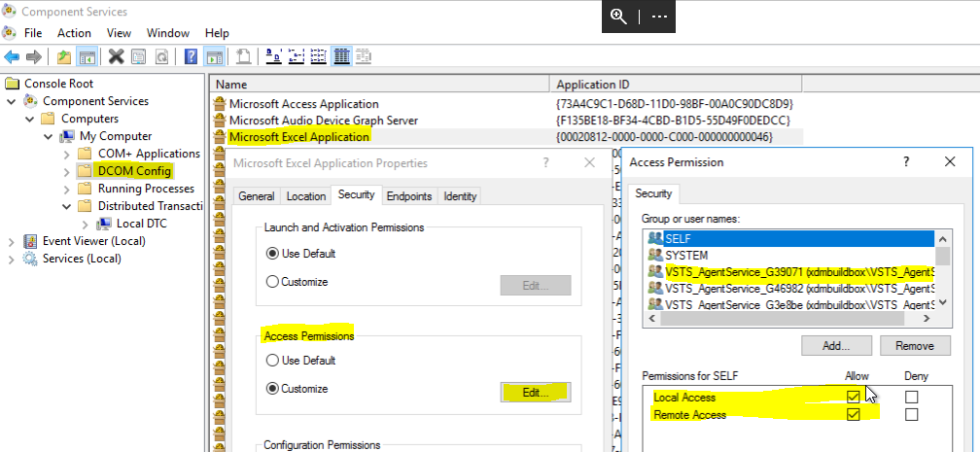Screen dimensions: 980x452
Task: Collapse the My Computer tree node
Action: [49, 136]
